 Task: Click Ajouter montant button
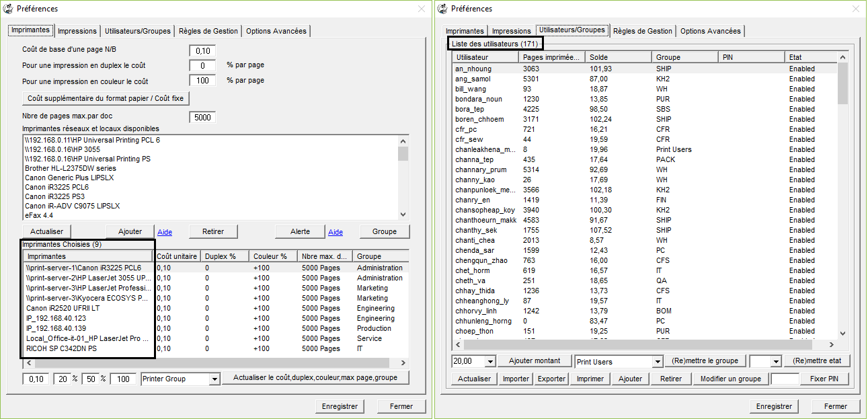tap(535, 361)
